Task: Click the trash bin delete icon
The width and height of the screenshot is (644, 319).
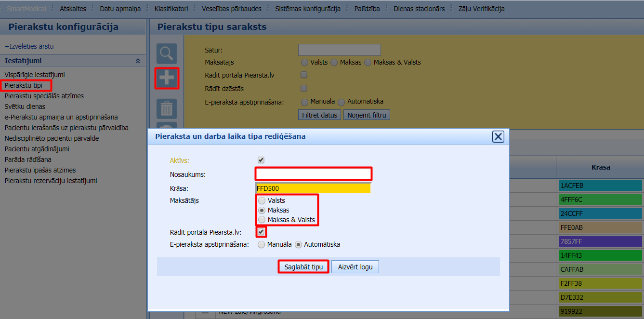Action: click(167, 108)
